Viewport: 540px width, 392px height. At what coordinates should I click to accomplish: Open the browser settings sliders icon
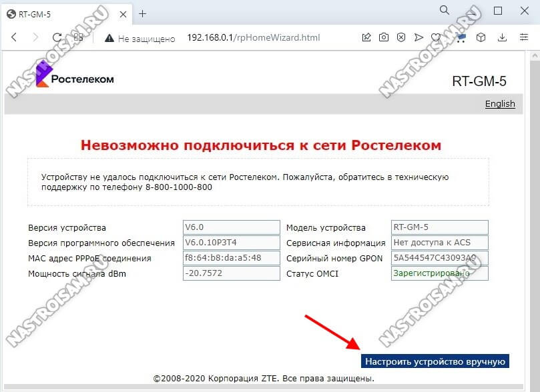(x=525, y=38)
